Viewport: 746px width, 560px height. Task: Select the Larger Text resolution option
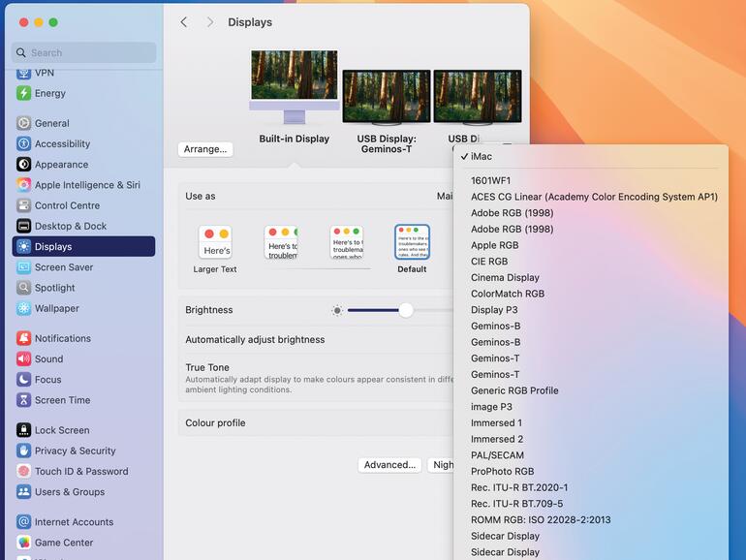click(215, 242)
